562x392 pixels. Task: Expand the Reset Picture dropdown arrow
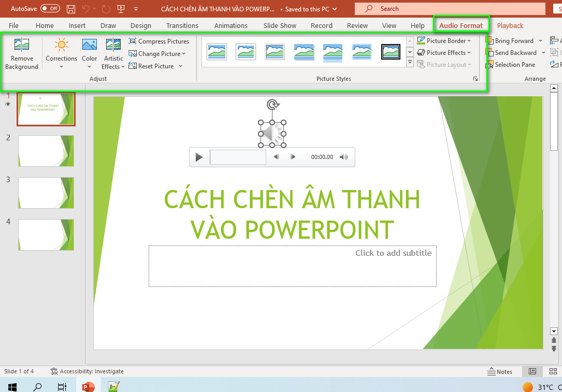point(180,66)
